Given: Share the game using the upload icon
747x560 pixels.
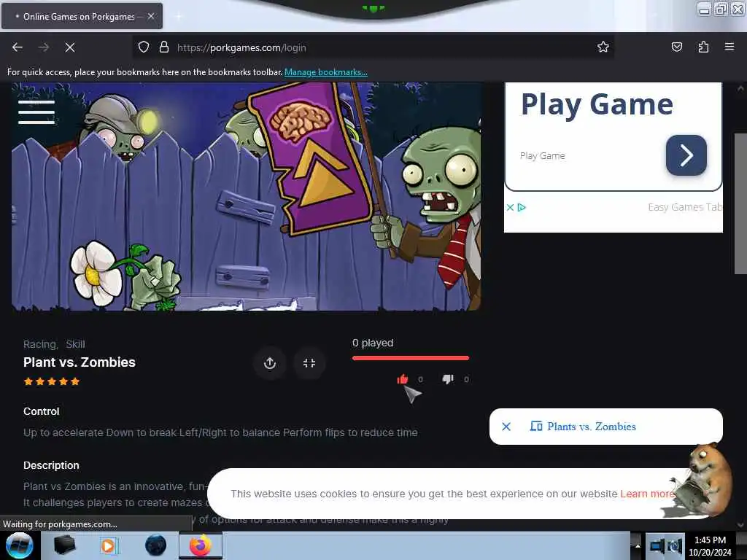Looking at the screenshot, I should (x=270, y=363).
